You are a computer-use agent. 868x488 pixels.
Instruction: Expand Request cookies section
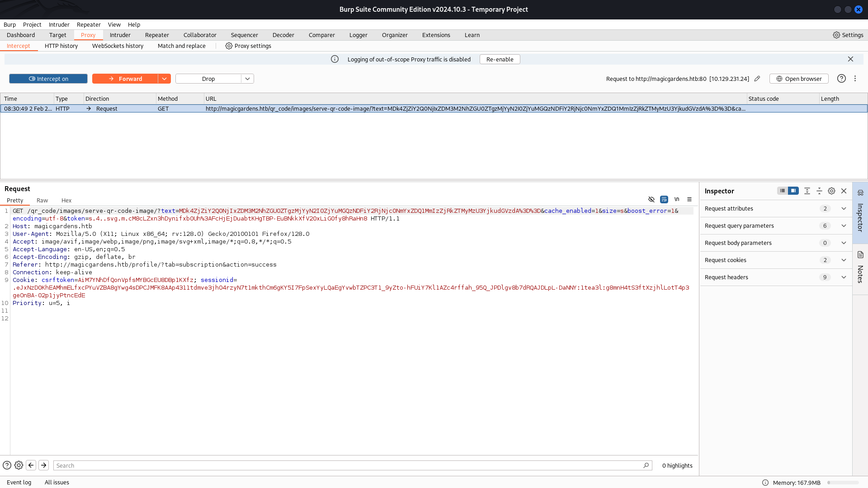[x=776, y=260]
